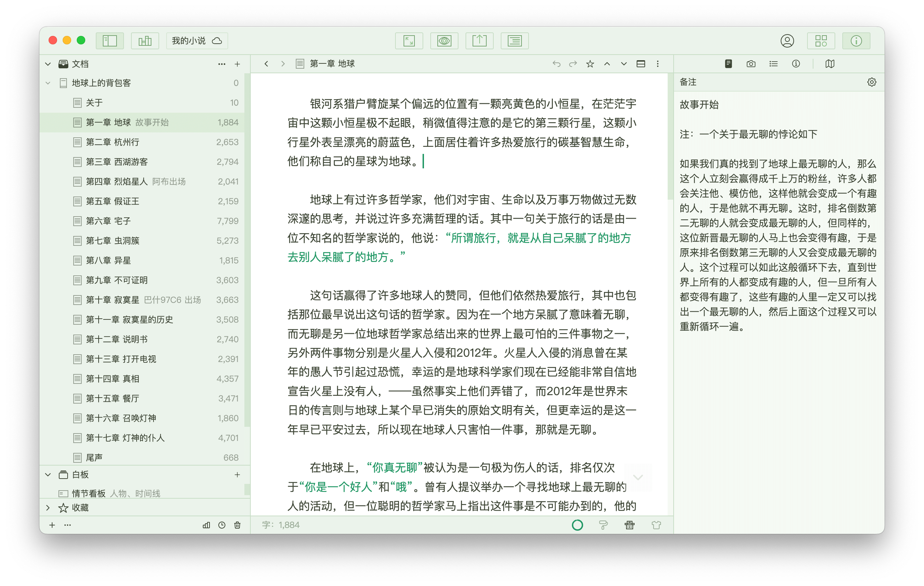This screenshot has height=586, width=924.
Task: Toggle favorite star for this chapter
Action: [x=590, y=64]
